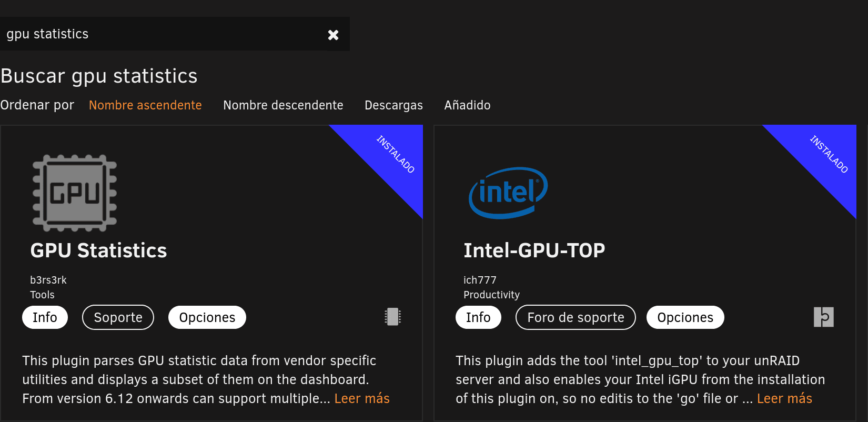Screen dimensions: 868x422
Task: Sort by Nombre ascendente
Action: pos(145,105)
